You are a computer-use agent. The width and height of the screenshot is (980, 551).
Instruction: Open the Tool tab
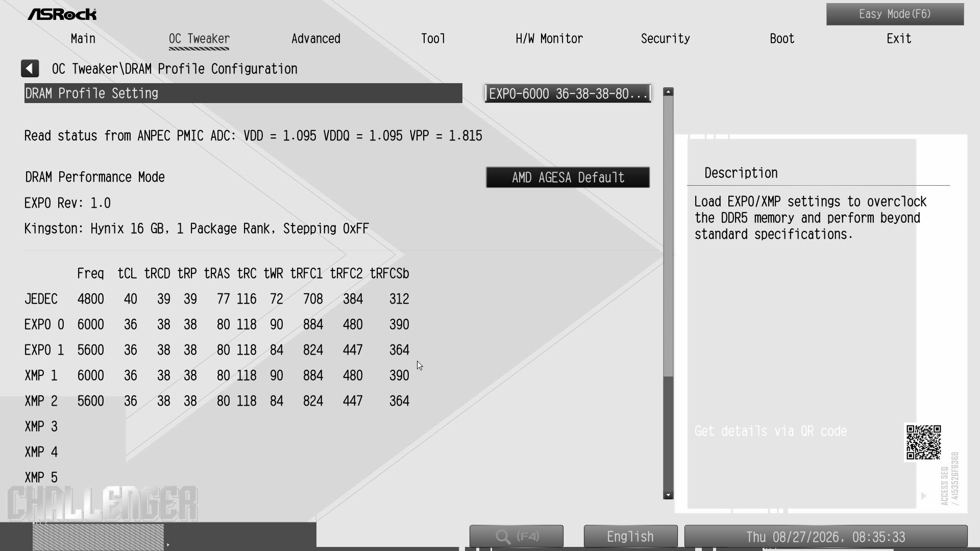433,39
